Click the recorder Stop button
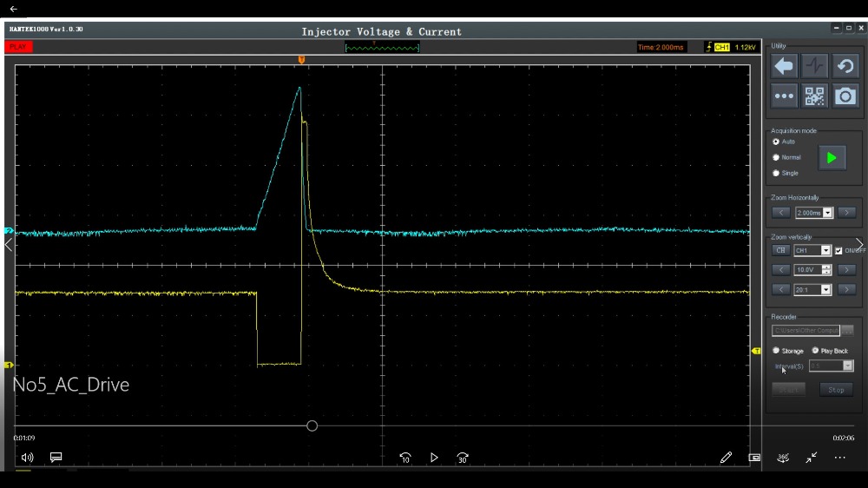The image size is (868, 488). (x=836, y=390)
